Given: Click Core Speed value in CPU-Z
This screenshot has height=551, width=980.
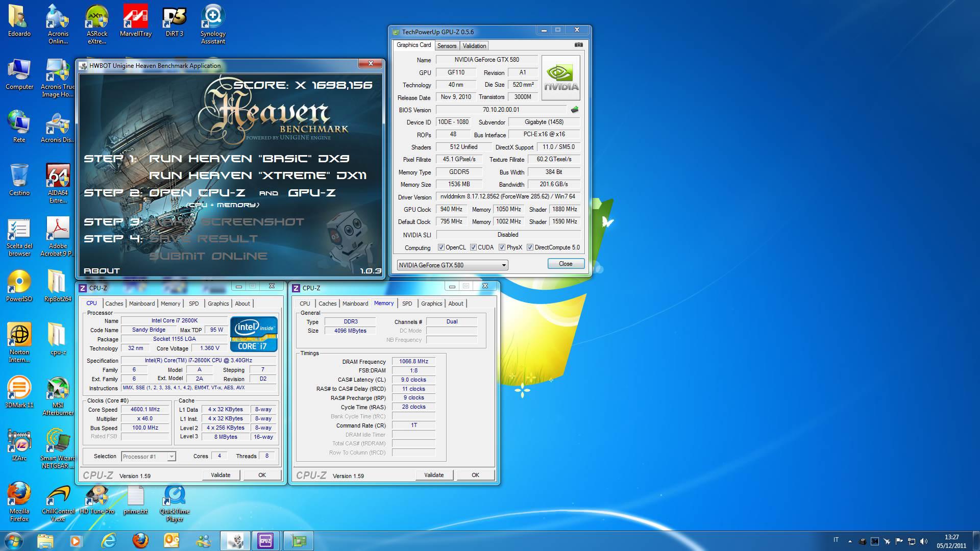Looking at the screenshot, I should tap(145, 409).
